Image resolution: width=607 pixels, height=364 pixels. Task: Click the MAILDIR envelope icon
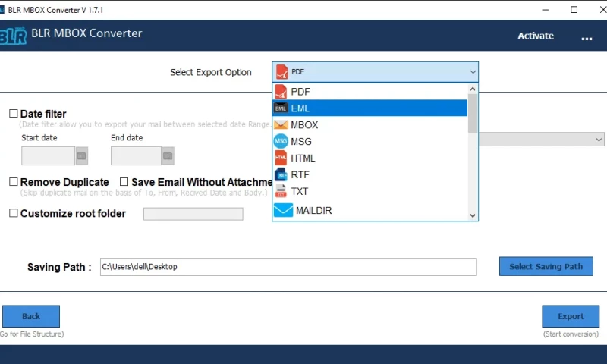coord(283,210)
